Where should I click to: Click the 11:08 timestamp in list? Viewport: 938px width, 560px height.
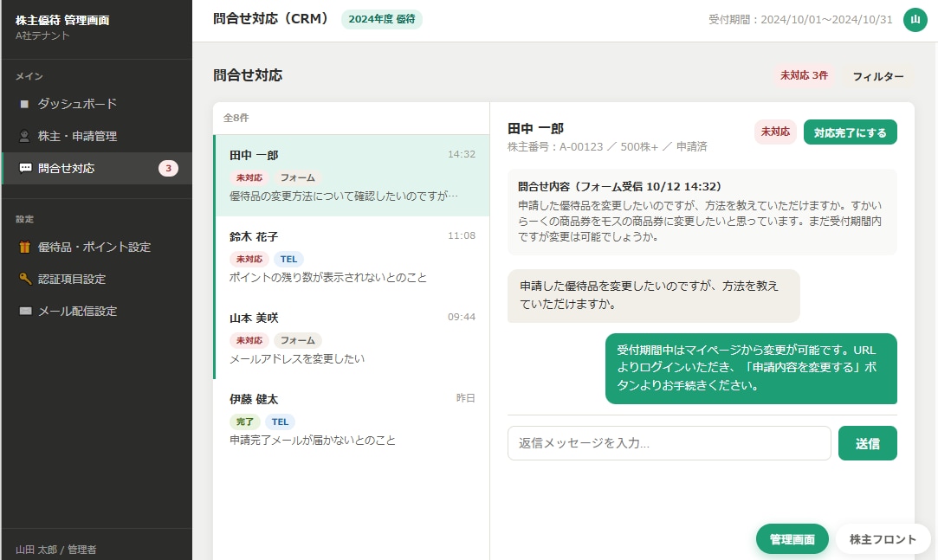tap(462, 235)
